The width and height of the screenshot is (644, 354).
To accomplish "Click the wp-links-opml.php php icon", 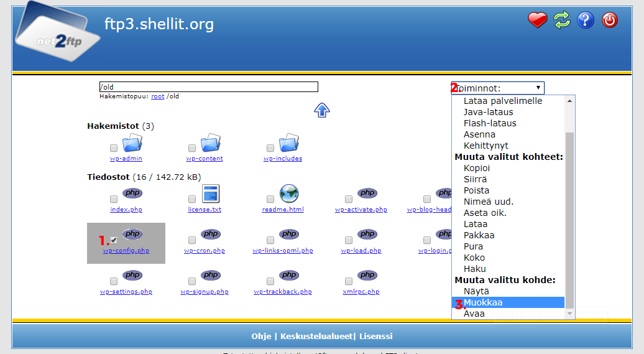I will coord(289,234).
